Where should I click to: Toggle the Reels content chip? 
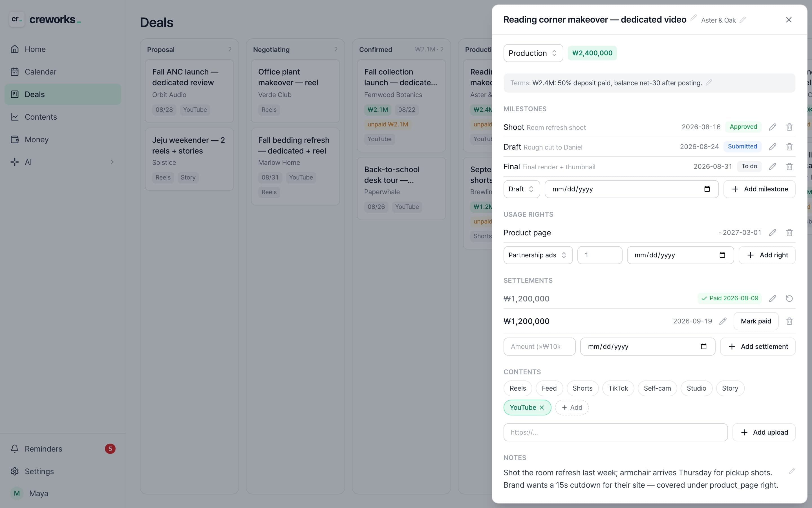pyautogui.click(x=518, y=388)
